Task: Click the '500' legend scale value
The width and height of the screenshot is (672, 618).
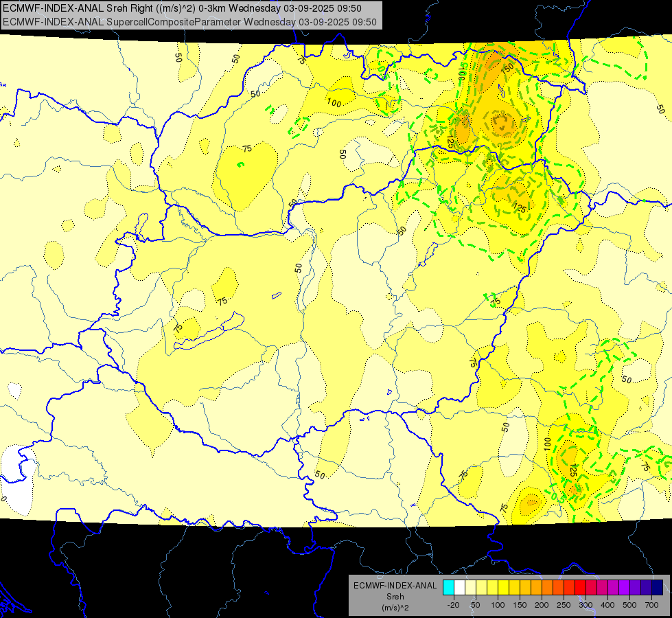Action: pyautogui.click(x=629, y=605)
